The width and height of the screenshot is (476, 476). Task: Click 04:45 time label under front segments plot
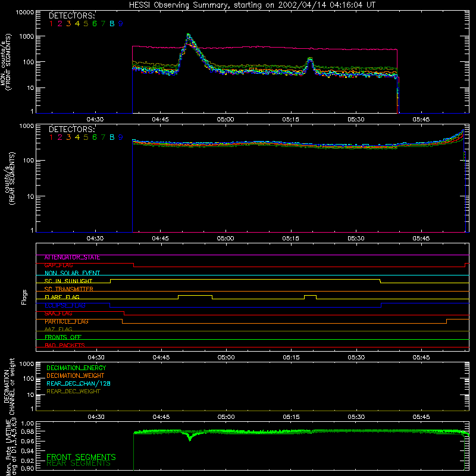pos(160,120)
